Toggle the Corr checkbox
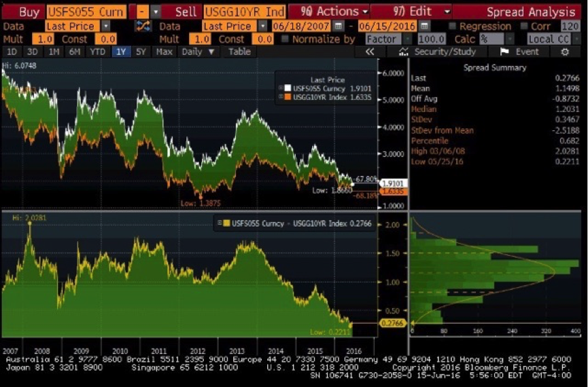 (524, 26)
